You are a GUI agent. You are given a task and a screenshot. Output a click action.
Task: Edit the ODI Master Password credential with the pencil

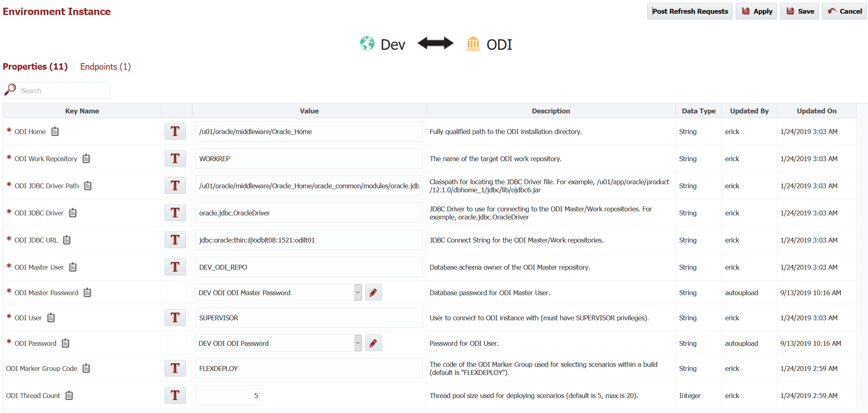click(x=373, y=292)
